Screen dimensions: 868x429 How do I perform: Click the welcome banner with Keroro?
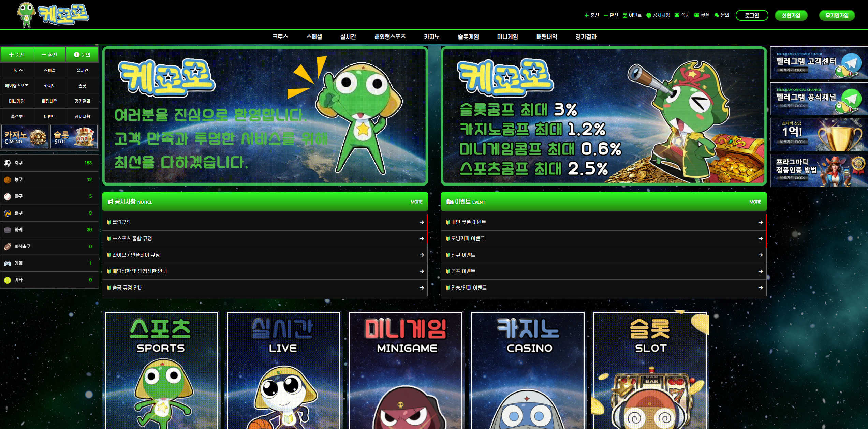coord(265,116)
